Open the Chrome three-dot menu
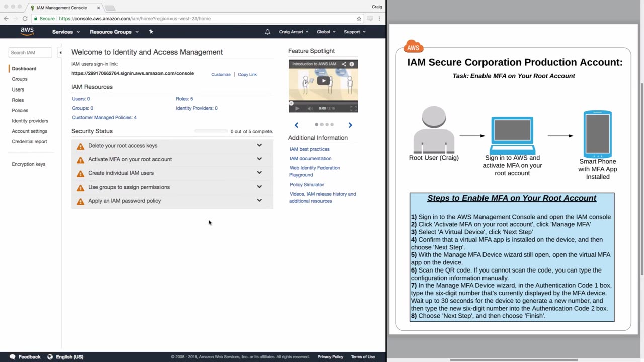644x362 pixels. click(x=379, y=19)
